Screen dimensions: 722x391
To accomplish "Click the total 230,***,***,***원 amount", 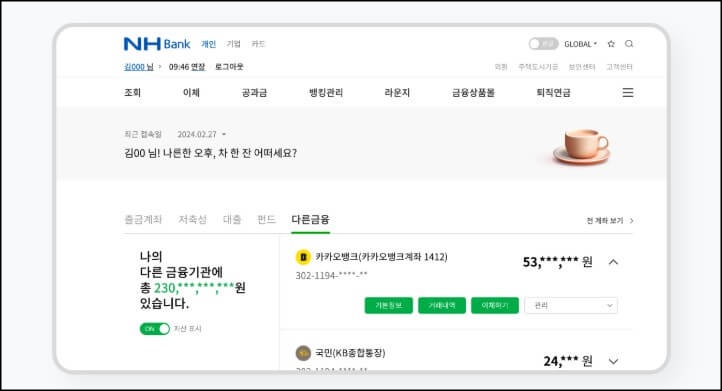I will [x=199, y=288].
